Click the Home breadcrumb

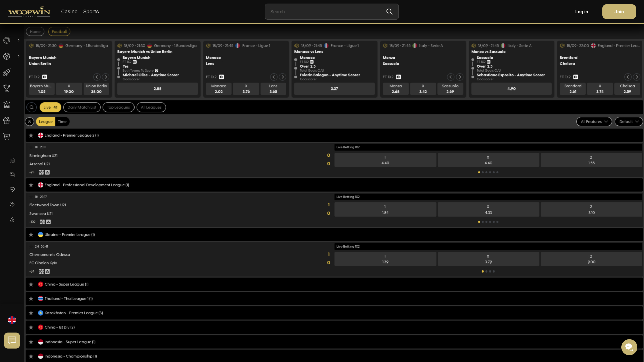tap(35, 32)
